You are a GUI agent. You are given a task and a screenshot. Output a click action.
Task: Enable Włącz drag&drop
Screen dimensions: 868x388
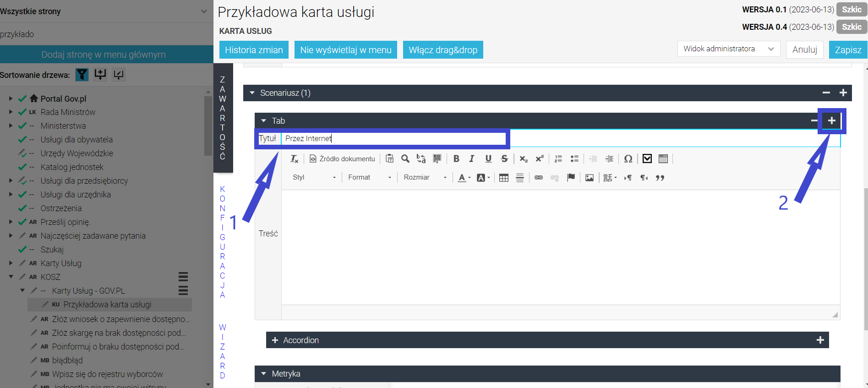tap(443, 49)
